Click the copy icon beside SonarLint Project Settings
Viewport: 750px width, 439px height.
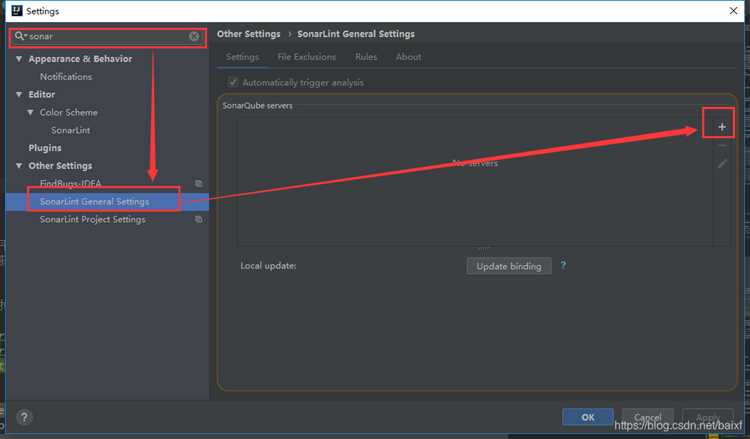[x=199, y=220]
